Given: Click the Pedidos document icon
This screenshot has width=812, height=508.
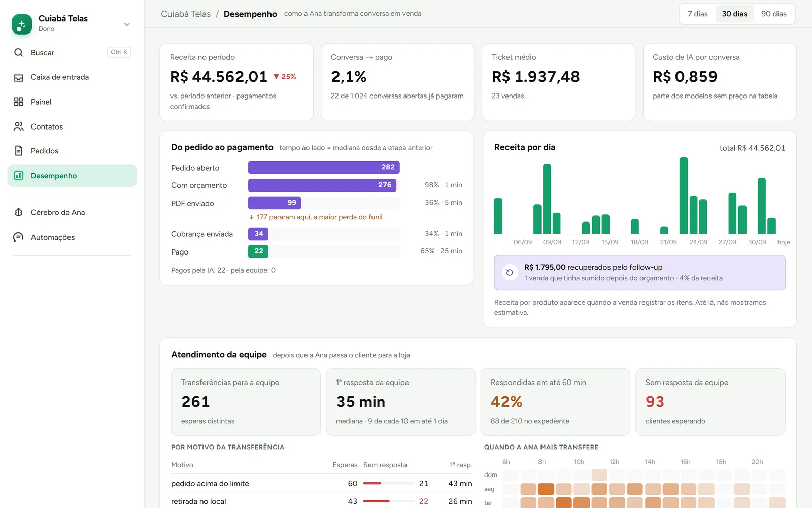Looking at the screenshot, I should coord(19,151).
